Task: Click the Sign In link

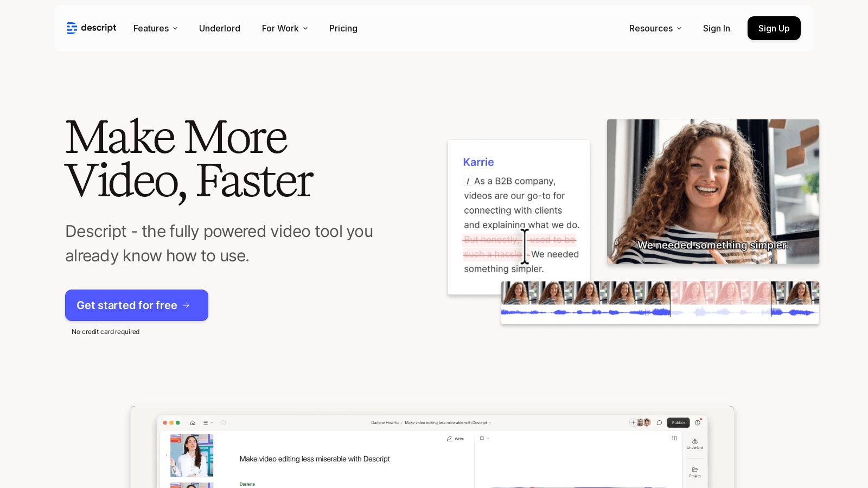Action: point(716,28)
